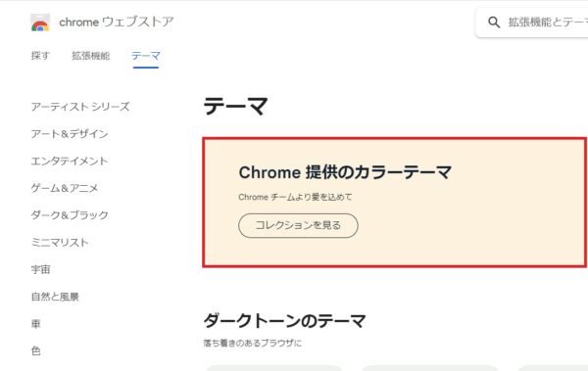Click the search magnifier icon
Viewport: 588px width, 371px height.
tap(494, 23)
